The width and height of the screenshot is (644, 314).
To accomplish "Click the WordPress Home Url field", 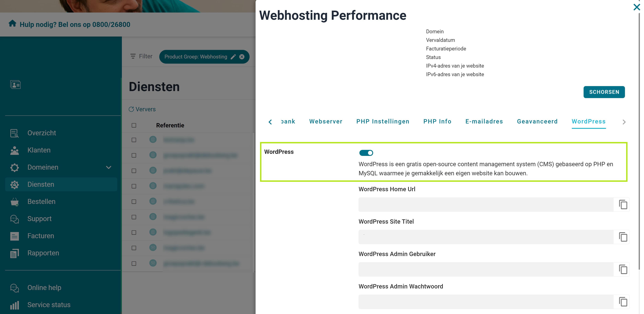I will (x=486, y=205).
